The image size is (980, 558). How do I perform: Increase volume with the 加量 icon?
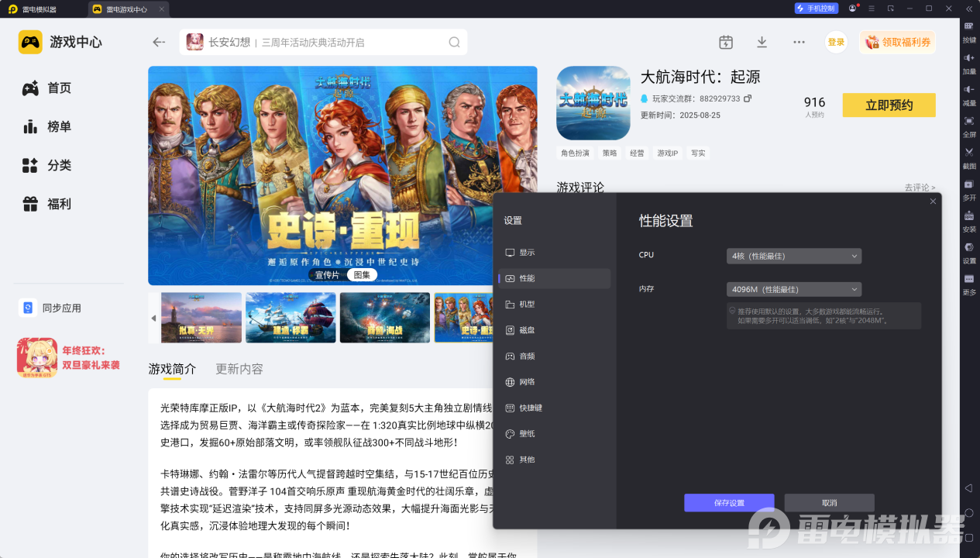click(x=969, y=63)
